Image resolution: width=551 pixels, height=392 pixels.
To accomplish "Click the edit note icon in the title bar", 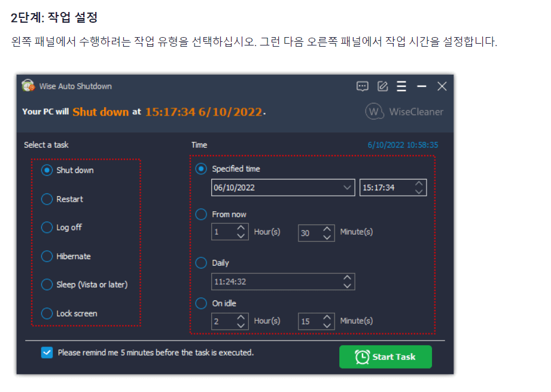I will 382,86.
